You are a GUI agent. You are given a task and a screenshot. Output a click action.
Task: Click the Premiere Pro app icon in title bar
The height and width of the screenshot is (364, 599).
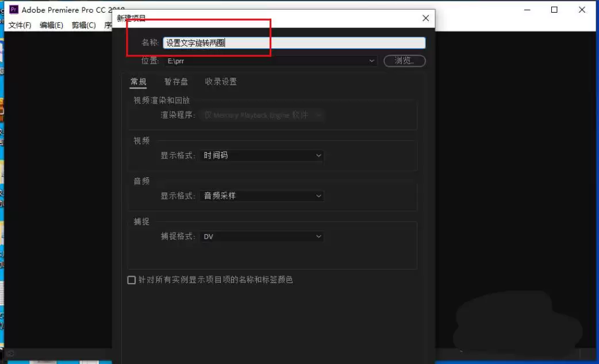[x=14, y=10]
